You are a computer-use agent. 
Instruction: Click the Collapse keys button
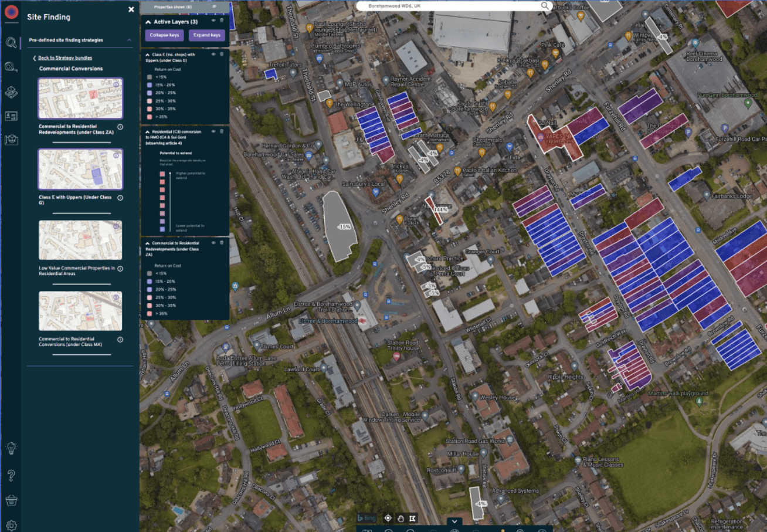point(165,35)
